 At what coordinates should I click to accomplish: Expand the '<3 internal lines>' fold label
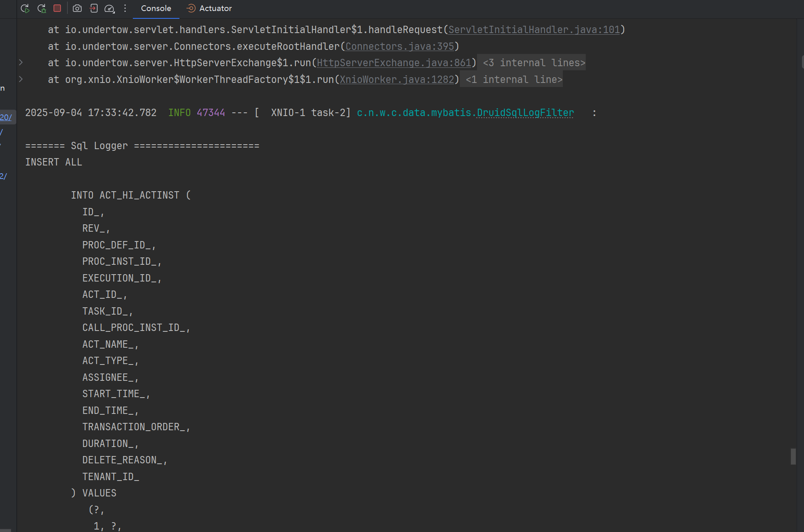click(534, 63)
